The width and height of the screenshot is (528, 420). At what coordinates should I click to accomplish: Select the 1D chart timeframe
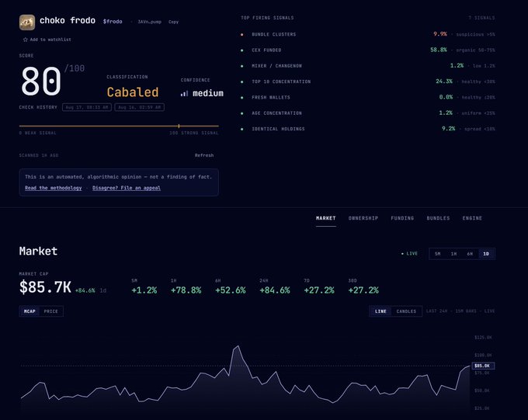point(486,254)
